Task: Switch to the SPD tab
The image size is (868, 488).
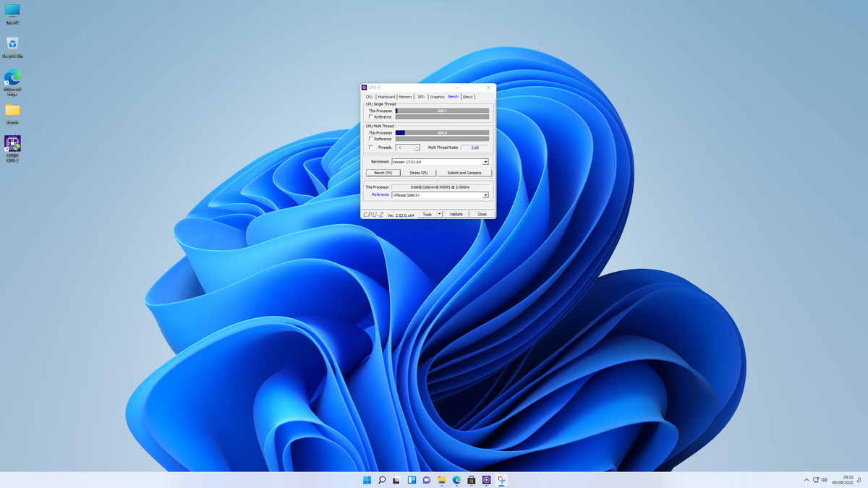Action: pos(421,97)
